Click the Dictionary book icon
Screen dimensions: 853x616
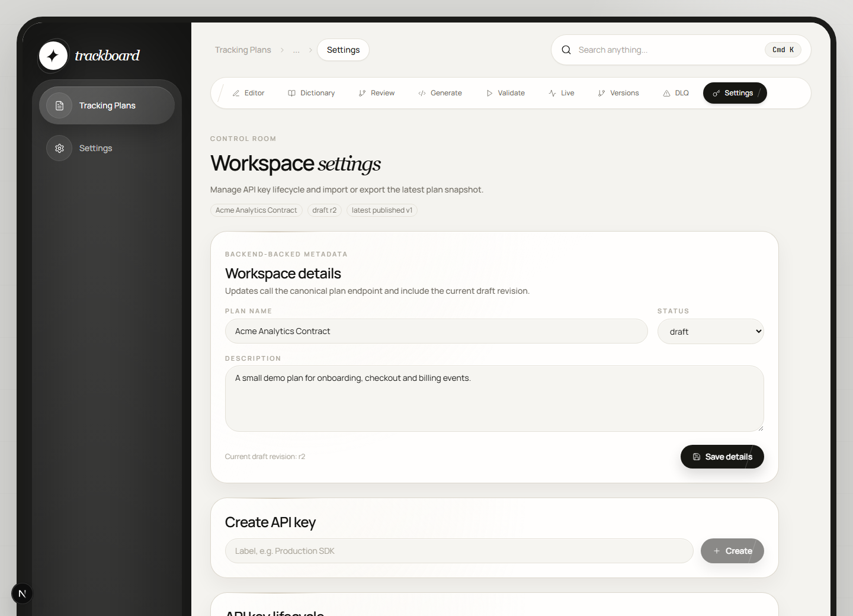(292, 93)
